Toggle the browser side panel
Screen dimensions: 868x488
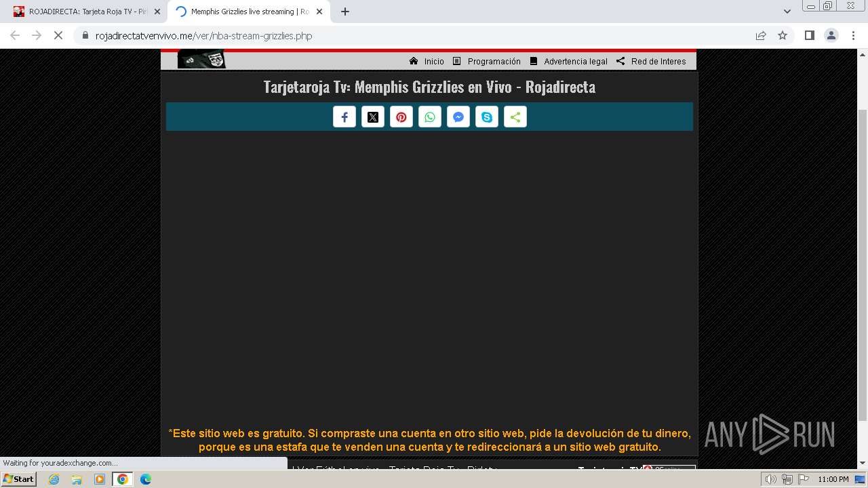(809, 35)
